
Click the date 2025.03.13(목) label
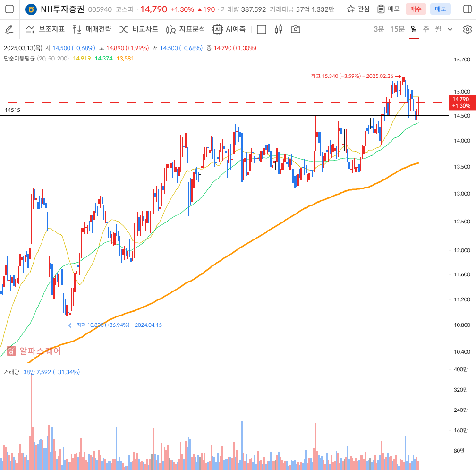point(23,48)
